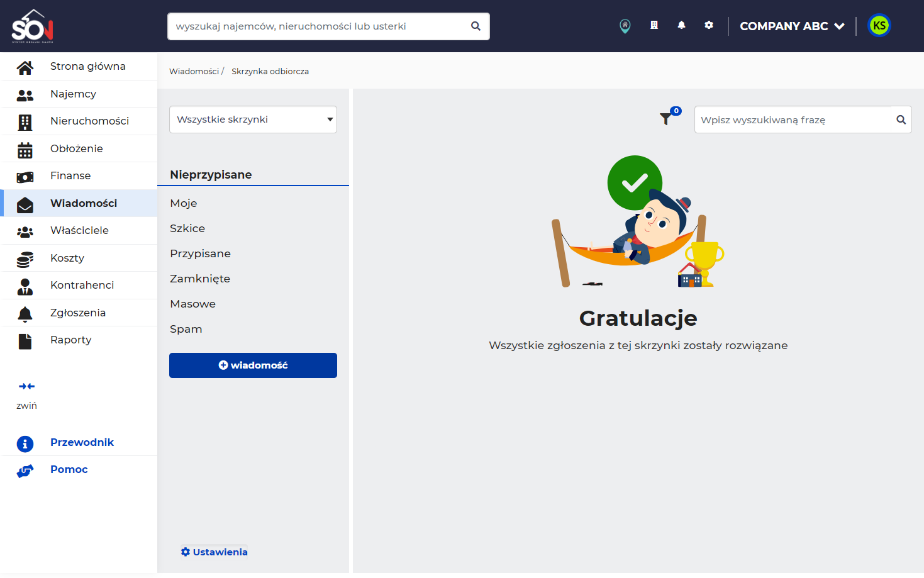Expand the COMPANY ABC company selector
This screenshot has height=578, width=924.
point(792,26)
